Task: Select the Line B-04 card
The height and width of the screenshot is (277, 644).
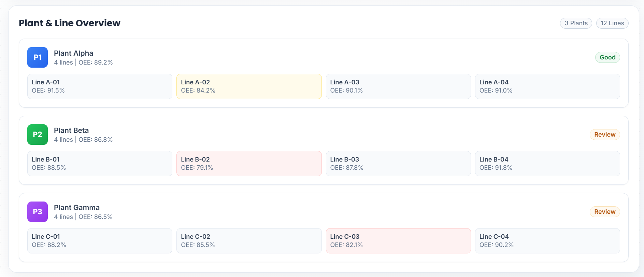Action: pos(547,164)
